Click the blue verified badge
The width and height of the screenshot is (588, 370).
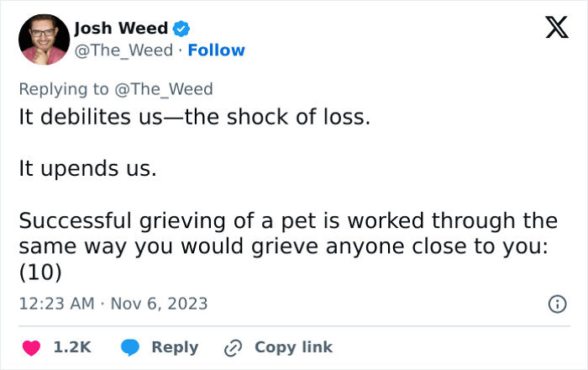[x=180, y=29]
